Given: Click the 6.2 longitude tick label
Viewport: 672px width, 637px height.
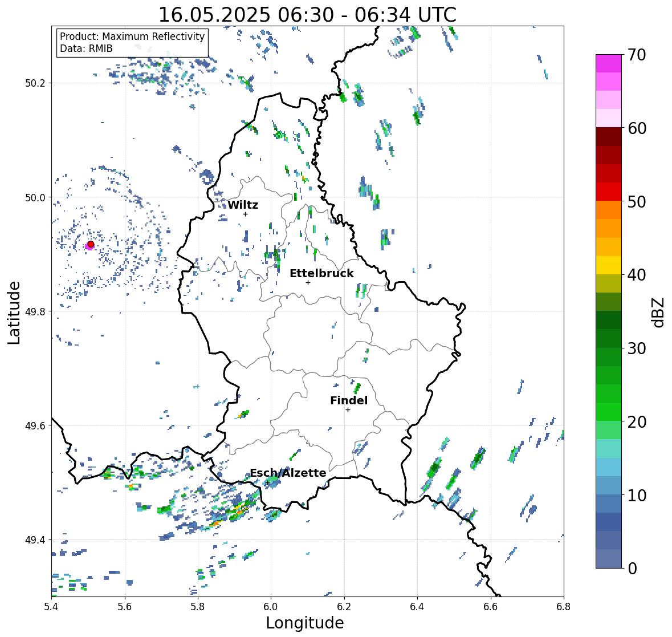Looking at the screenshot, I should point(344,607).
